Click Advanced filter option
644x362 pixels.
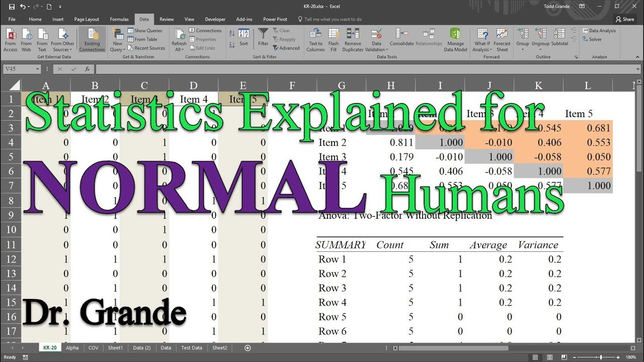(x=286, y=48)
